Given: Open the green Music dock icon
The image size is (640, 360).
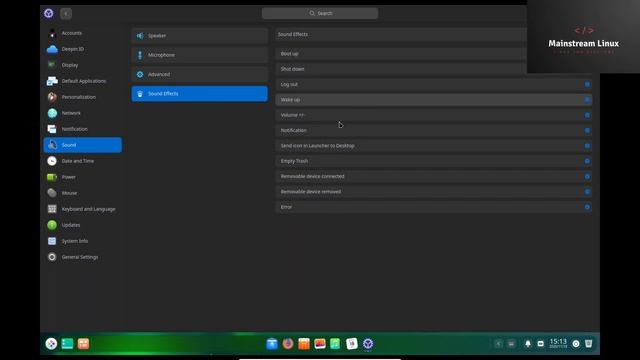Looking at the screenshot, I should (x=336, y=344).
